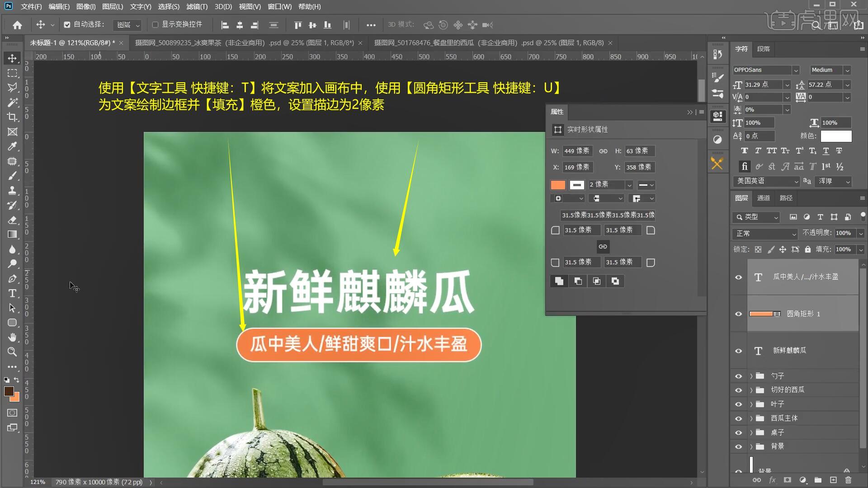Select the Crop tool
The image size is (868, 488).
[x=12, y=117]
